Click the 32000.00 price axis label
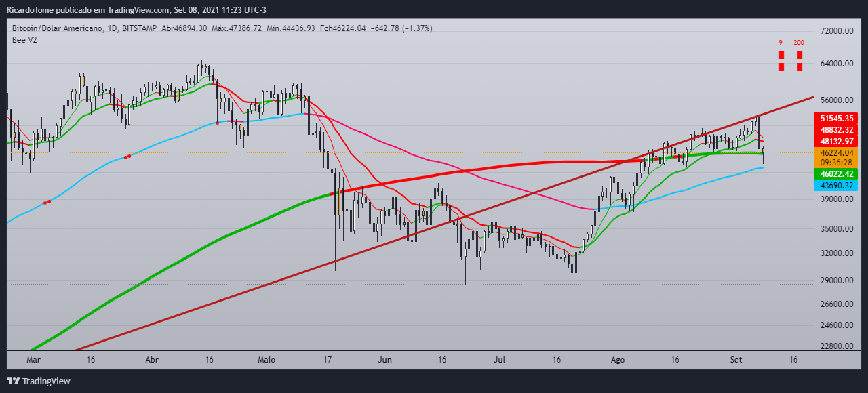 coord(836,253)
